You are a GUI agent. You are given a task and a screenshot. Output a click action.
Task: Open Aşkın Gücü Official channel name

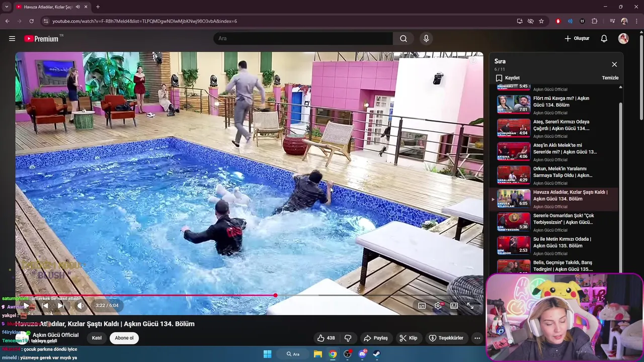(56, 335)
